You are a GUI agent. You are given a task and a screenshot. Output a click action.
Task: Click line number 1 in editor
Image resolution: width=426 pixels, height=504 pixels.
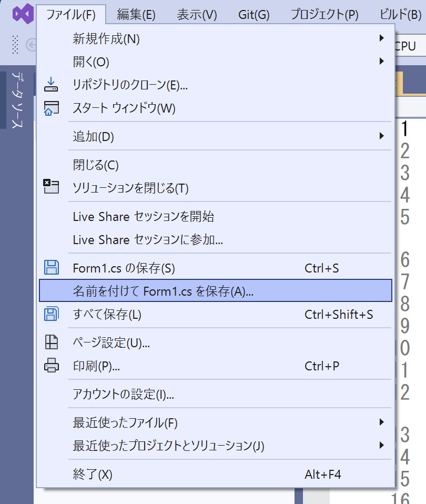(405, 128)
